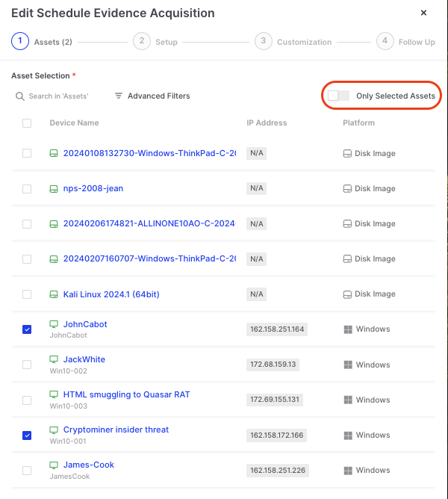This screenshot has height=499, width=448.
Task: Close the Edit Schedule Evidence Acquisition dialog
Action: (x=424, y=13)
